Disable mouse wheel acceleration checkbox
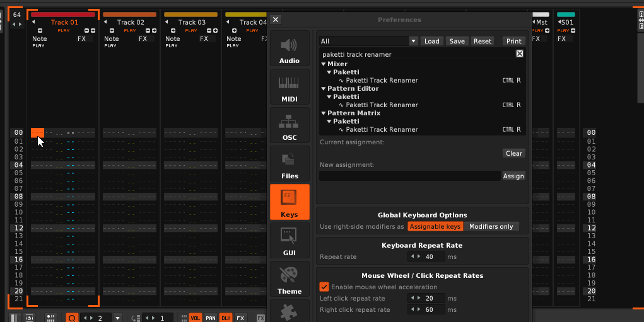This screenshot has height=322, width=644. point(324,287)
